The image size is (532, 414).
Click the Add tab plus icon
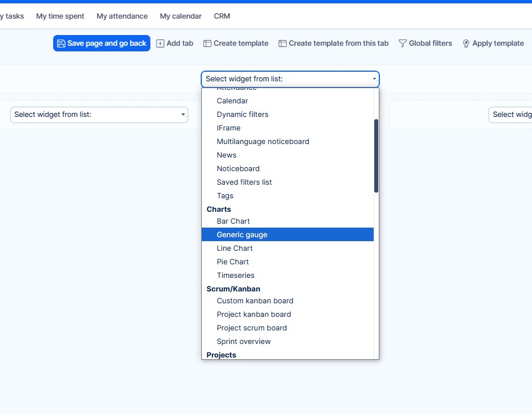pyautogui.click(x=160, y=43)
